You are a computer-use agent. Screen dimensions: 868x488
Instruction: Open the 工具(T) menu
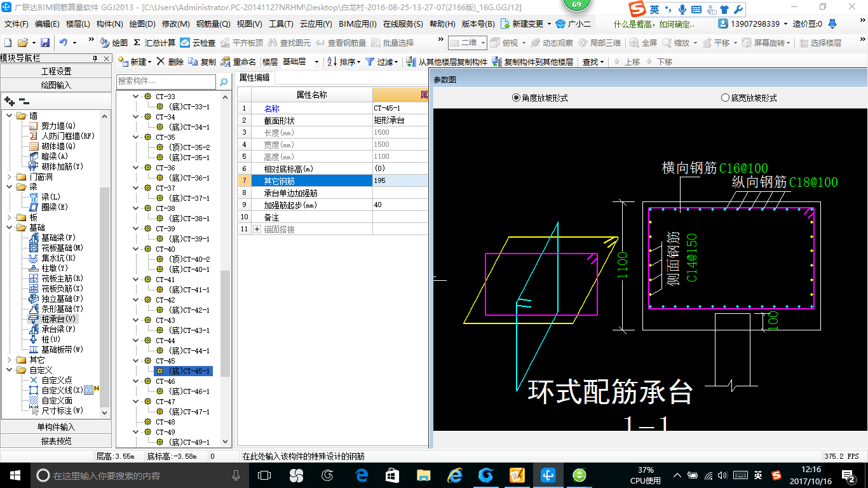(281, 24)
